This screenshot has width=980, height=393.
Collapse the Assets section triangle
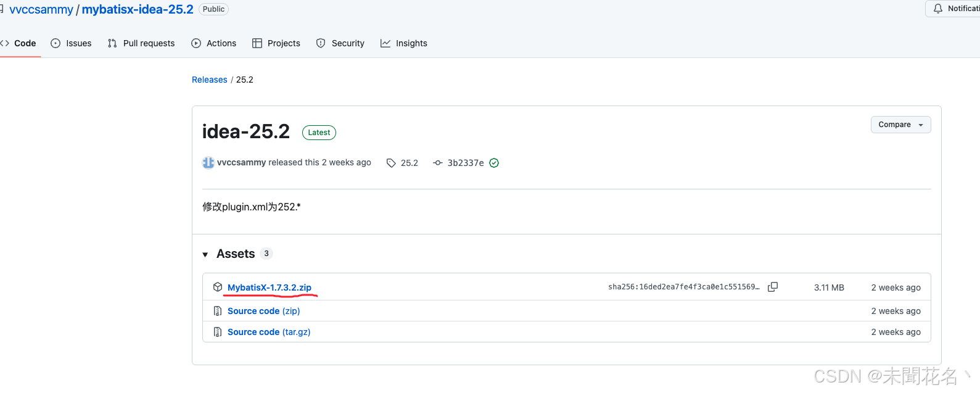pyautogui.click(x=205, y=254)
